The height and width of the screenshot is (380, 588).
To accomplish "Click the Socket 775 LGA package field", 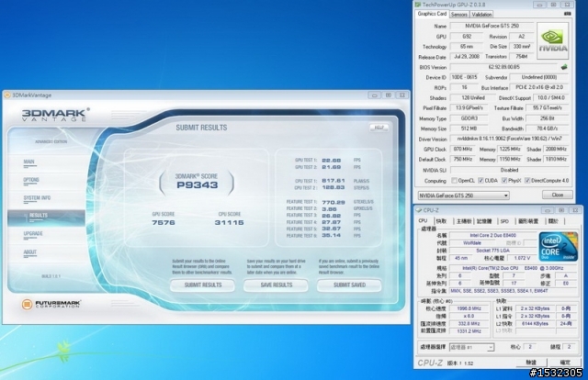I will [x=492, y=251].
